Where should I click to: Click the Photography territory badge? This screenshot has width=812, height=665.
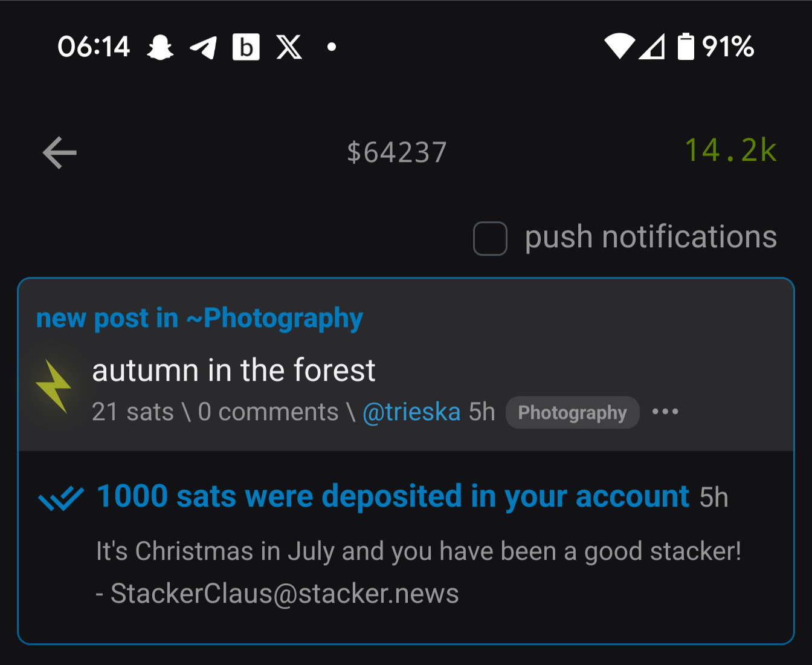[572, 412]
